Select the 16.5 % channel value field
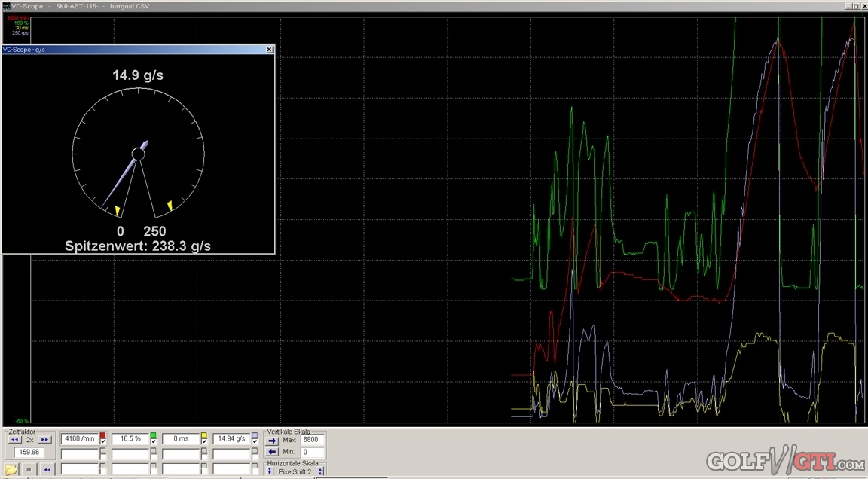The image size is (868, 479). (130, 438)
